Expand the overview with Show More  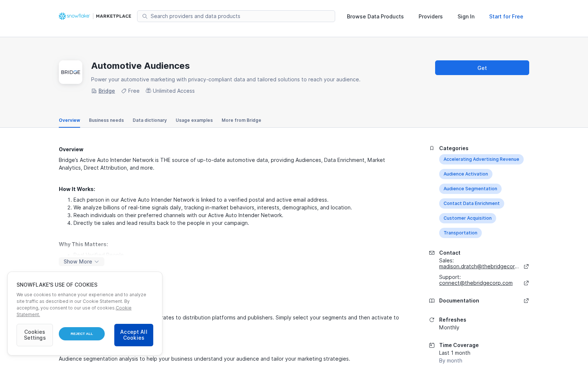[x=82, y=262]
